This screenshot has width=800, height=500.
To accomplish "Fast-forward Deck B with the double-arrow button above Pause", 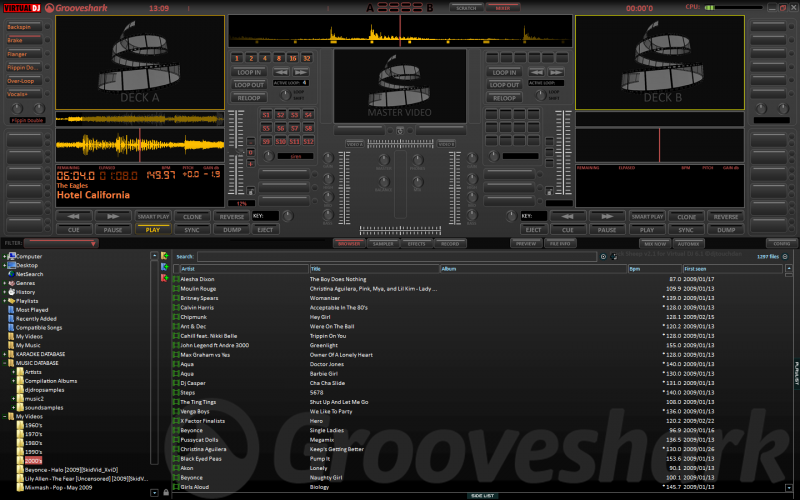I will pyautogui.click(x=607, y=216).
